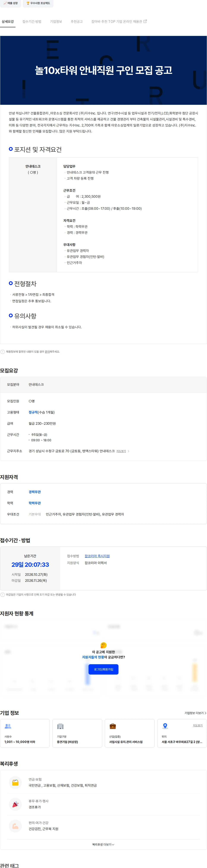Click the job posting banner image

tap(103, 70)
